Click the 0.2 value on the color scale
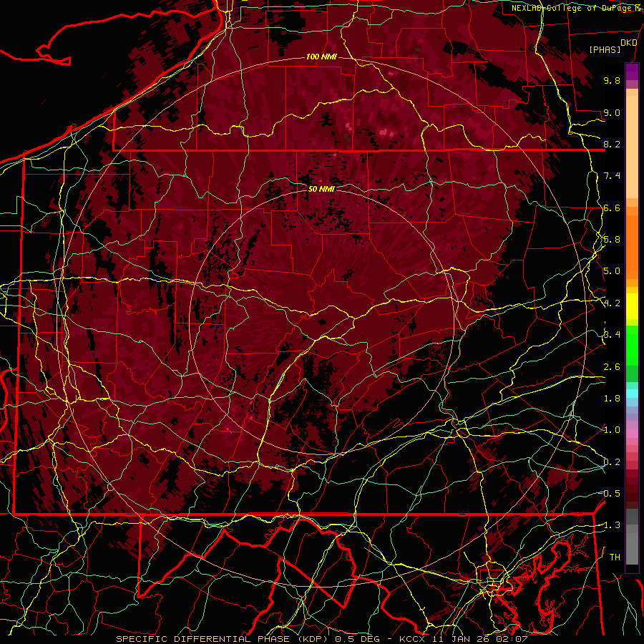 click(612, 462)
